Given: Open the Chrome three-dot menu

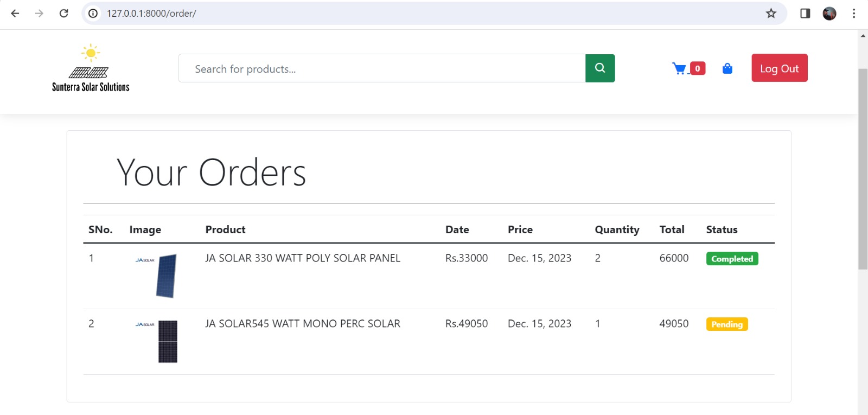Looking at the screenshot, I should pyautogui.click(x=854, y=13).
